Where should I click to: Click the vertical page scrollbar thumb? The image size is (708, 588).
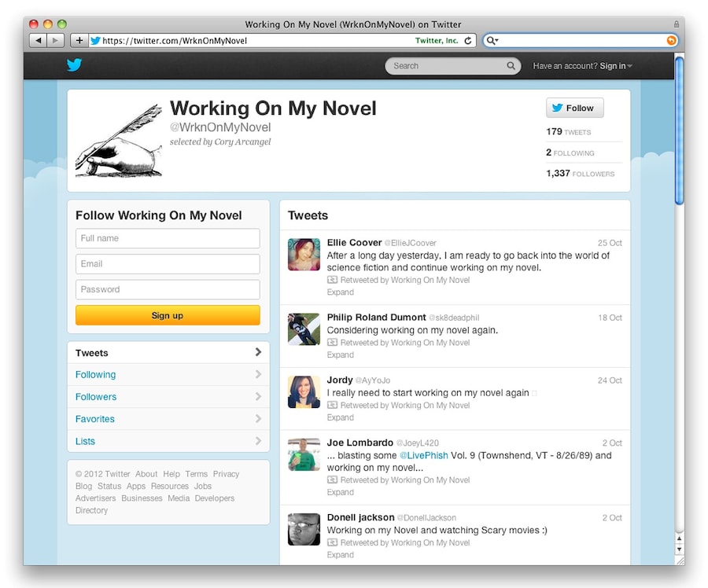coord(679,130)
